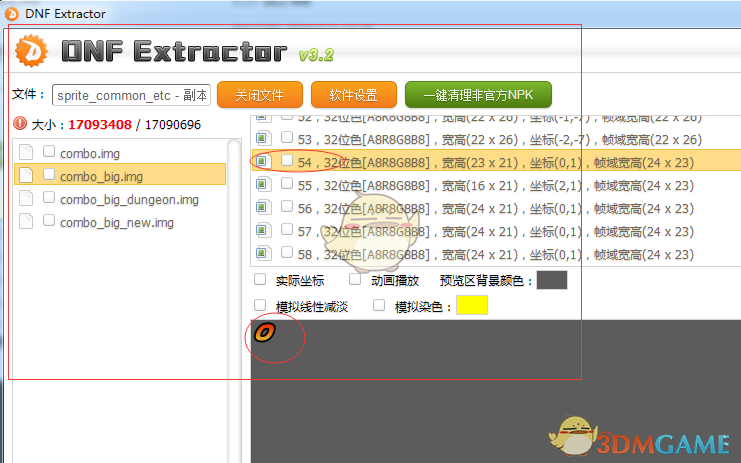Tick checkbox of frame 55
This screenshot has height=463, width=741.
coord(287,183)
